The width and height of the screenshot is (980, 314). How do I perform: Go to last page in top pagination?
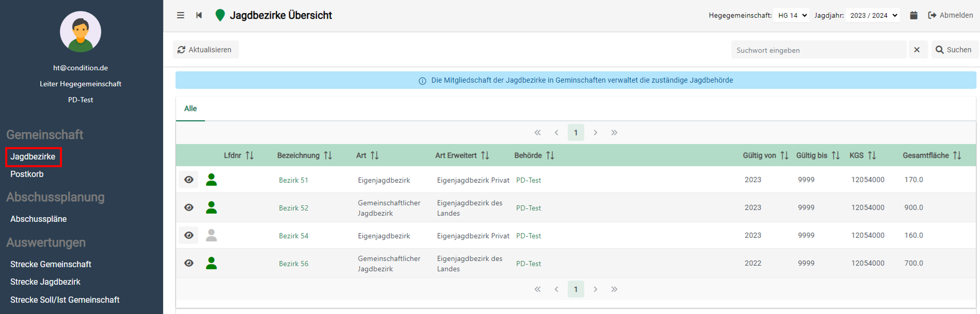pos(614,133)
